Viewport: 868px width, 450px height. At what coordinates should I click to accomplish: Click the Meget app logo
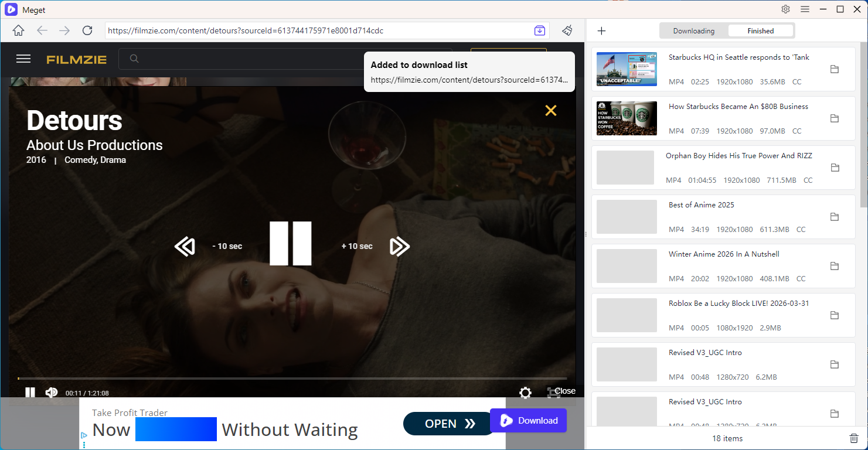11,9
